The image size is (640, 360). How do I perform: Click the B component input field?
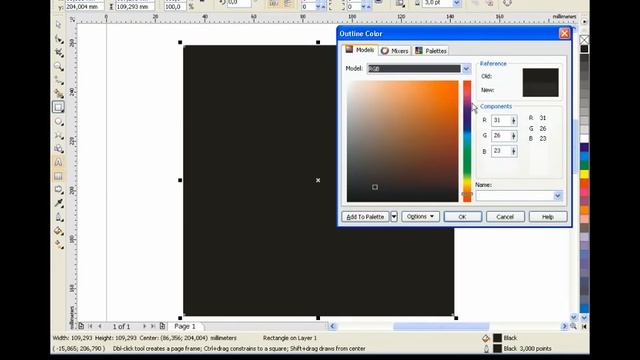pos(501,151)
